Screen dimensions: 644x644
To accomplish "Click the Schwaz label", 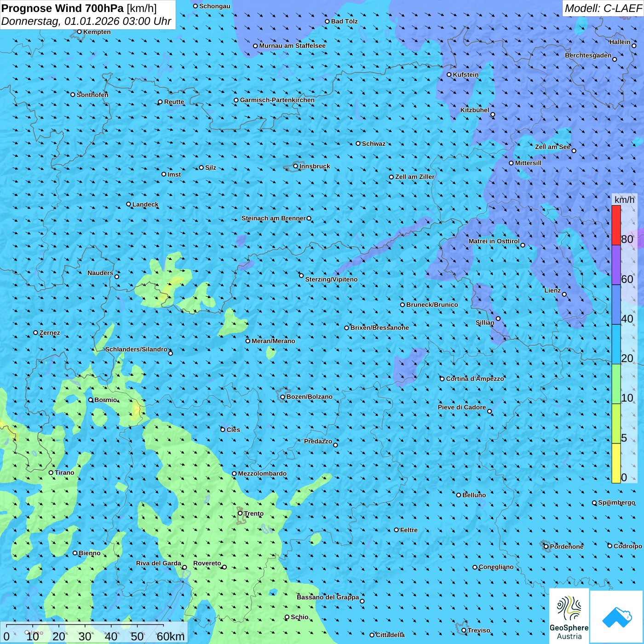I will point(374,144).
